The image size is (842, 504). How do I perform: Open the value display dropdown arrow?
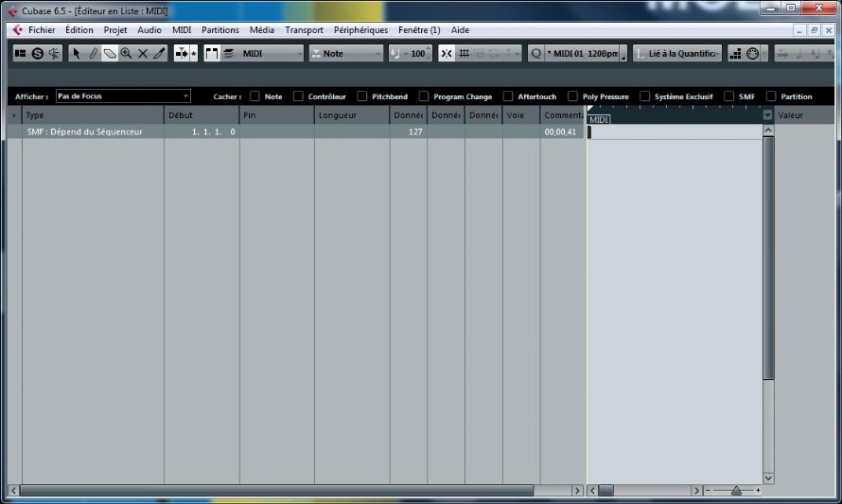[767, 114]
